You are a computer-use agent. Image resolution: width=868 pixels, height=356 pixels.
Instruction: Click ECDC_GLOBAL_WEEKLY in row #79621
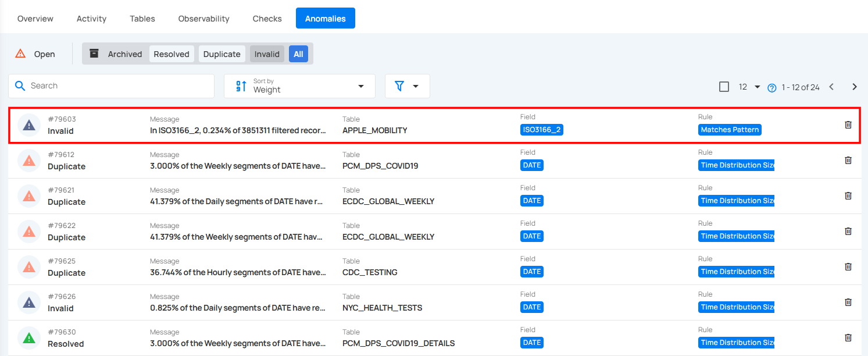pos(388,201)
